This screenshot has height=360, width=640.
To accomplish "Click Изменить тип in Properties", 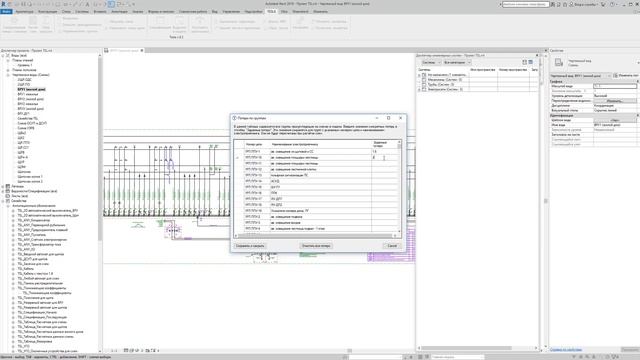I will [626, 76].
